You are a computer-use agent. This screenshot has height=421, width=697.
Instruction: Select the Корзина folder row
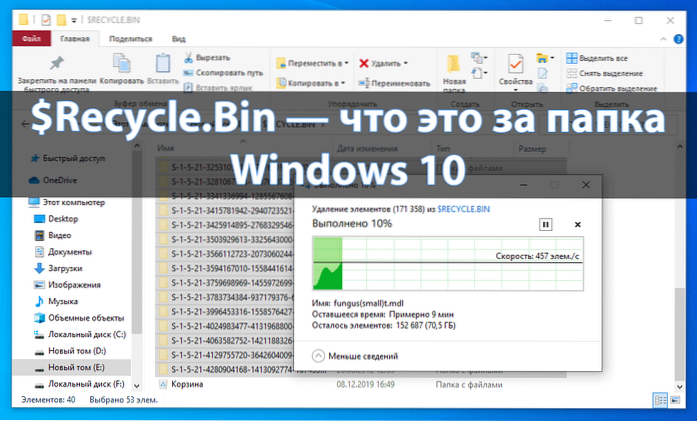[361, 384]
